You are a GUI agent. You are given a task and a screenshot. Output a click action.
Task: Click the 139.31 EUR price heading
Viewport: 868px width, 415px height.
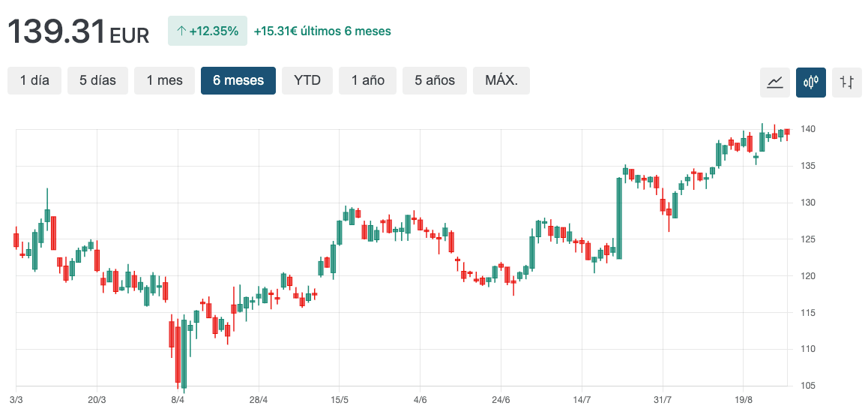tap(78, 32)
